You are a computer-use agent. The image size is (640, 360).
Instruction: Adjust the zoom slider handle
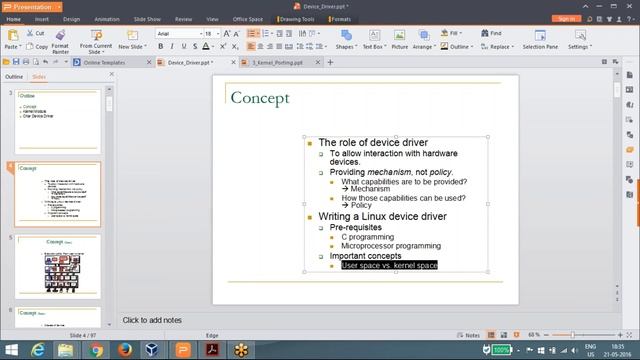pyautogui.click(x=573, y=335)
